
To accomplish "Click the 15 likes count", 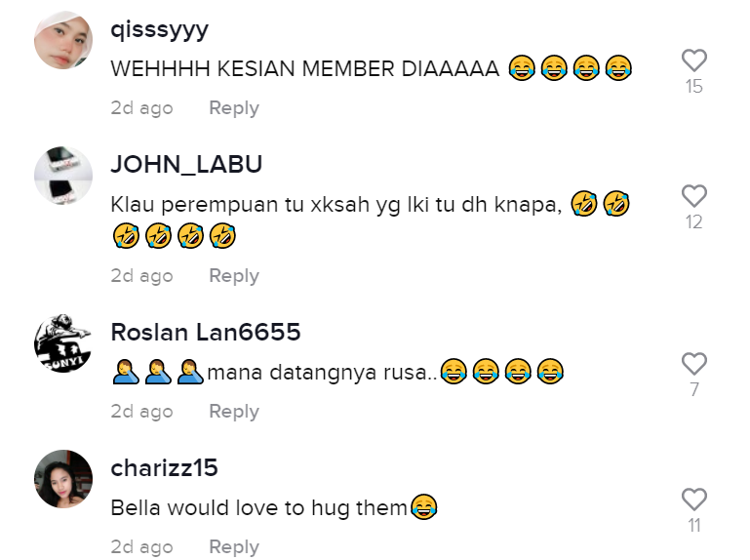I will tap(694, 87).
